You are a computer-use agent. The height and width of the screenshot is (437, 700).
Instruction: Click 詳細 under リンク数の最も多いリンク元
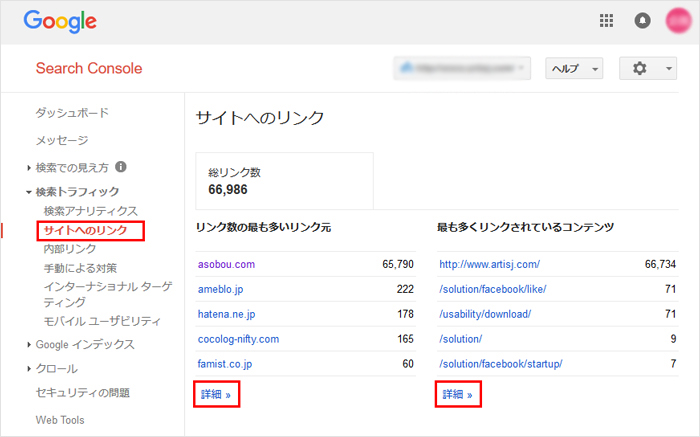click(216, 394)
